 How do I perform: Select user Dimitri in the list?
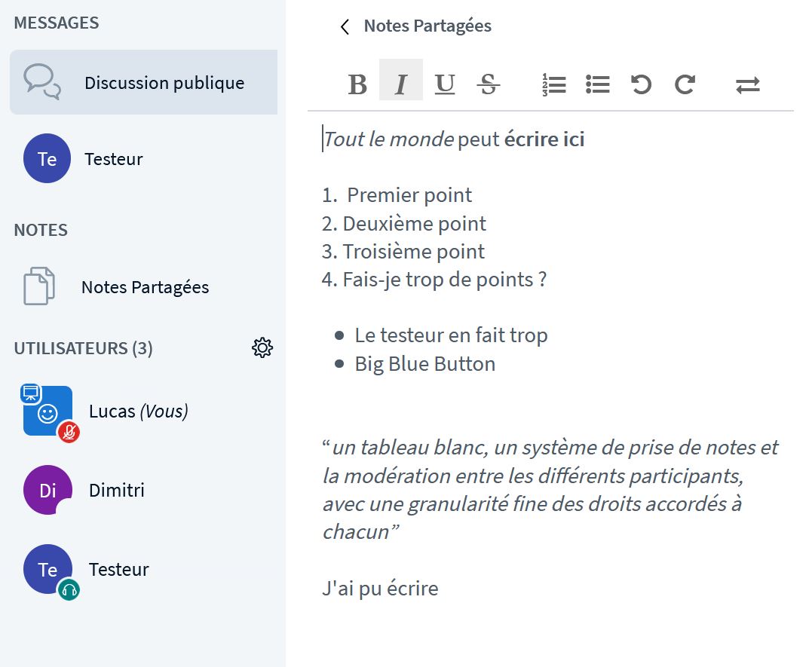(x=116, y=490)
